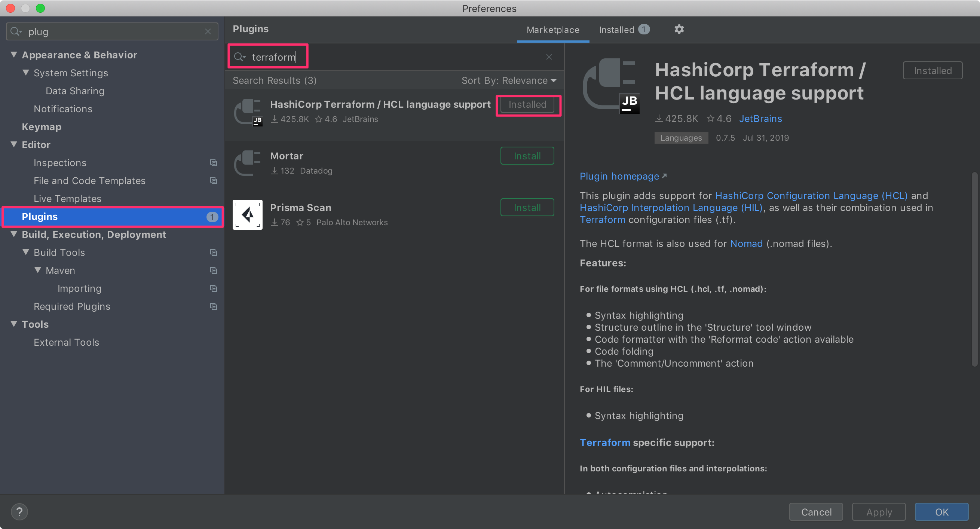Click the plugin search magnifier icon

(x=240, y=57)
